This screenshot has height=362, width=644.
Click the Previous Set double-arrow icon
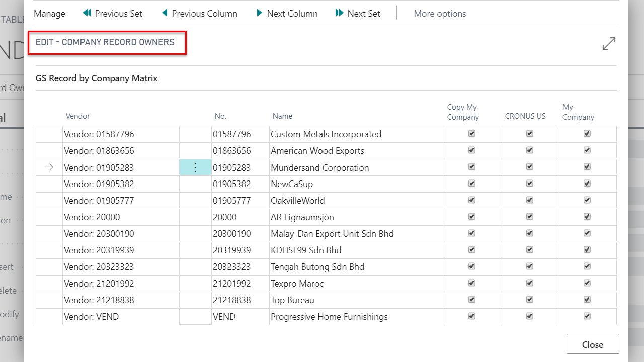coord(87,13)
